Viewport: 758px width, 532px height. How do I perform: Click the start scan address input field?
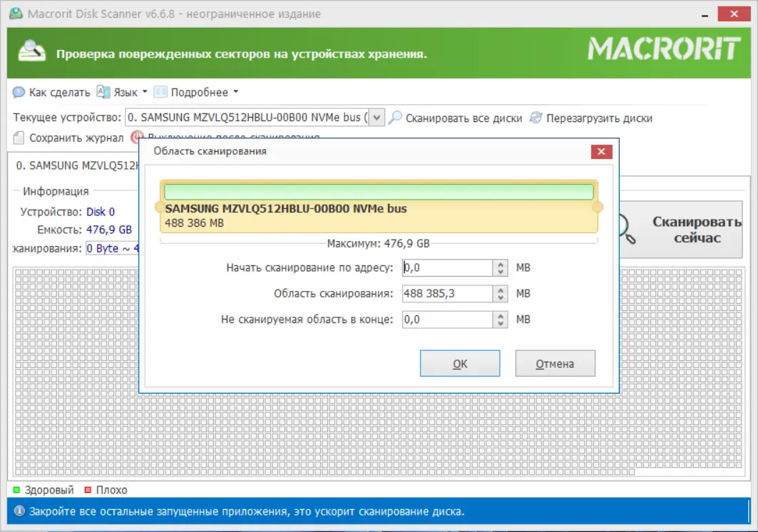tap(448, 268)
